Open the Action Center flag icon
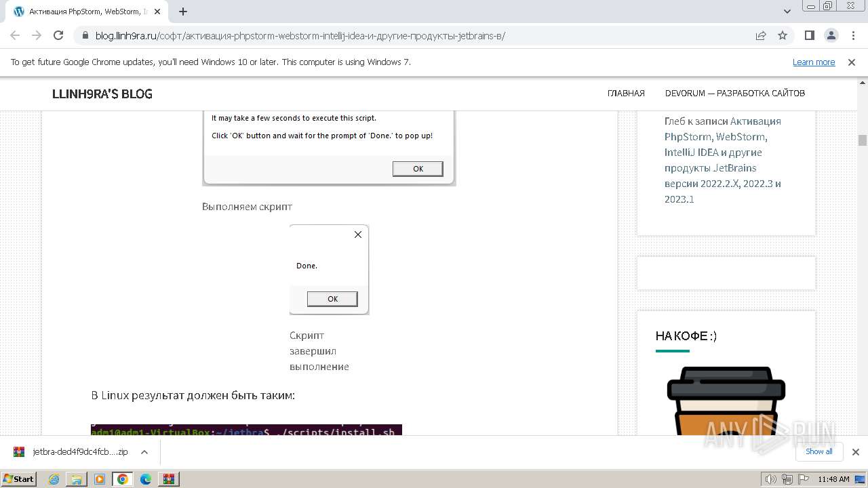Screen dimensions: 868x488 click(x=803, y=479)
